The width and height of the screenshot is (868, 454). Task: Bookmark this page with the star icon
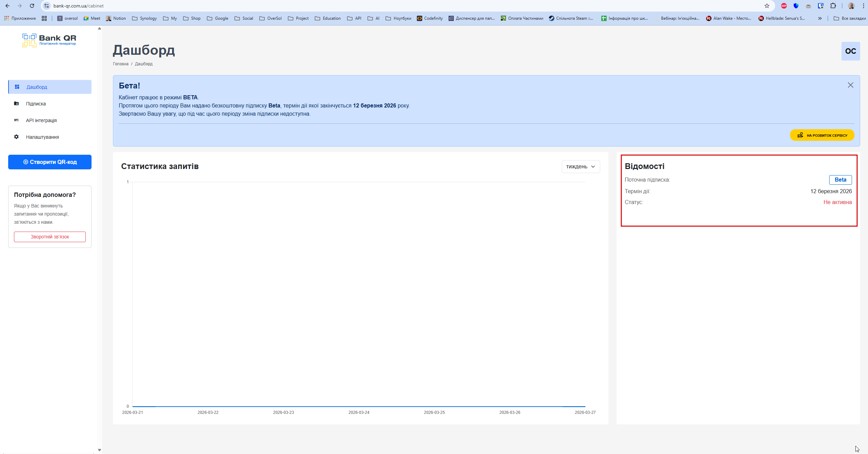click(767, 6)
